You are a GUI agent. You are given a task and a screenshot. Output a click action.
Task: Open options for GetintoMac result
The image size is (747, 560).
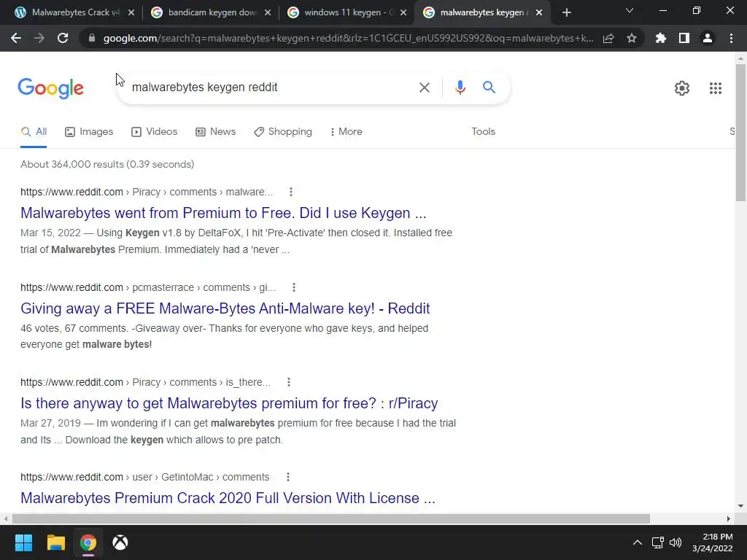tap(287, 477)
